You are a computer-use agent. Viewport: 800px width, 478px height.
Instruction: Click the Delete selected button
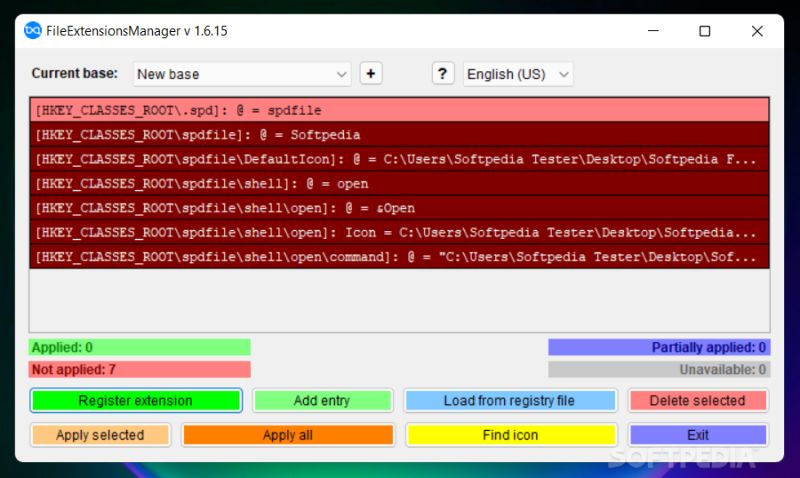[697, 400]
